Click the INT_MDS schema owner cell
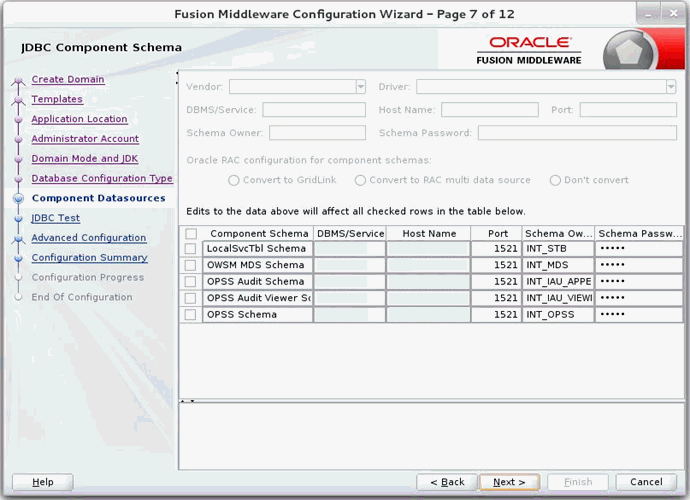 click(x=558, y=265)
